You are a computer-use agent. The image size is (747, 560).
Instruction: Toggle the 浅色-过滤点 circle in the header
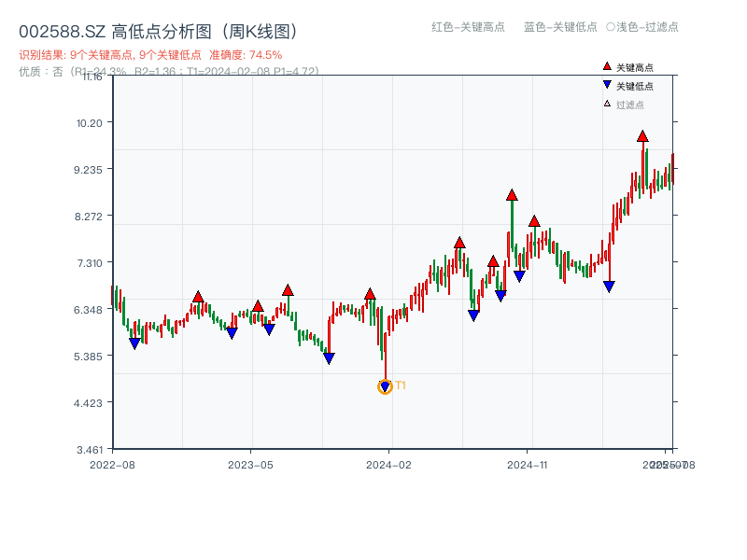coord(611,27)
